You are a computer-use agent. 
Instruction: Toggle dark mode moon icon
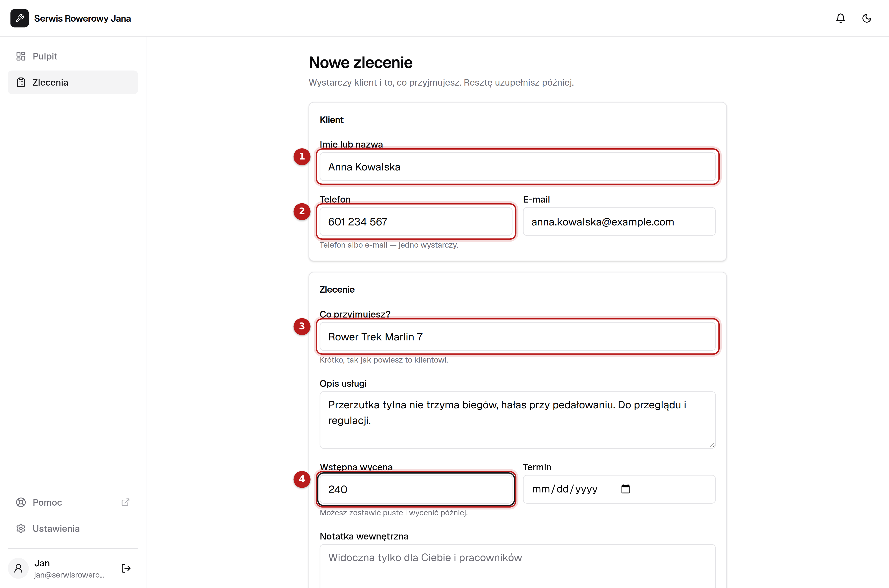click(867, 18)
